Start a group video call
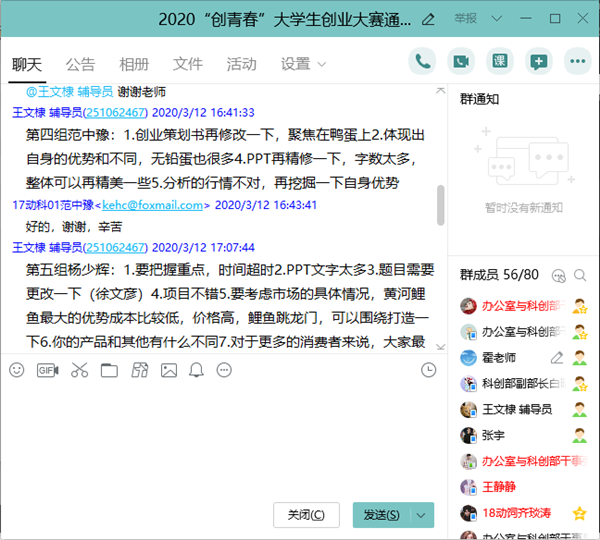The height and width of the screenshot is (540, 600). pos(461,62)
